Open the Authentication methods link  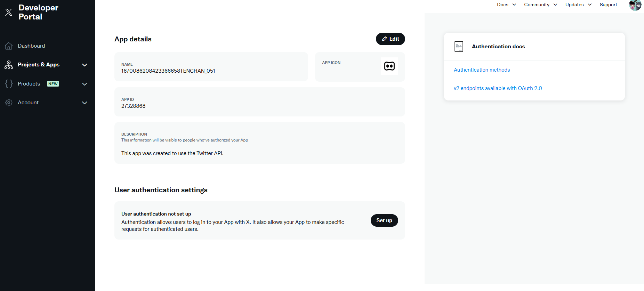coord(482,70)
